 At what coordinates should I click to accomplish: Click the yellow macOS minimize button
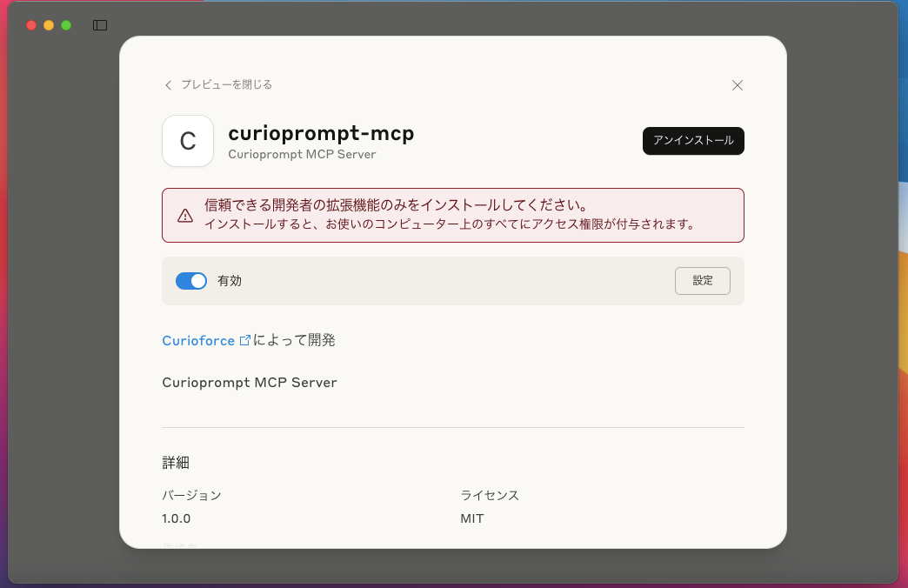[x=49, y=25]
